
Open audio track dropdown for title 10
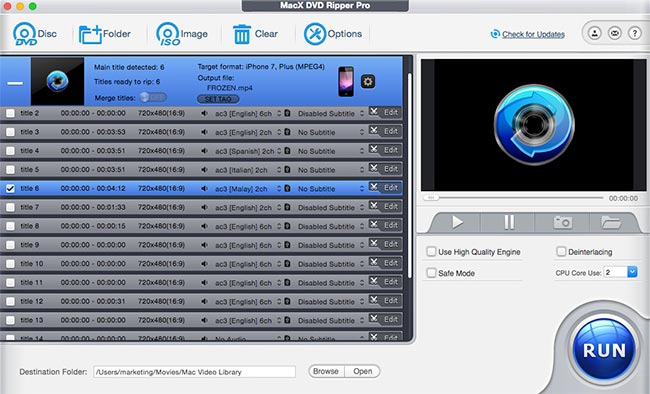279,264
